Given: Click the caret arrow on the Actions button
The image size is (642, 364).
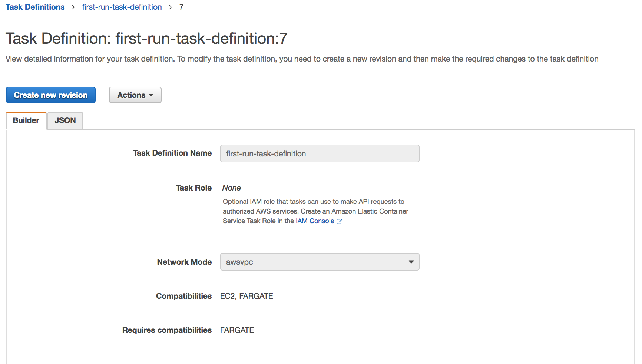Looking at the screenshot, I should pos(151,95).
